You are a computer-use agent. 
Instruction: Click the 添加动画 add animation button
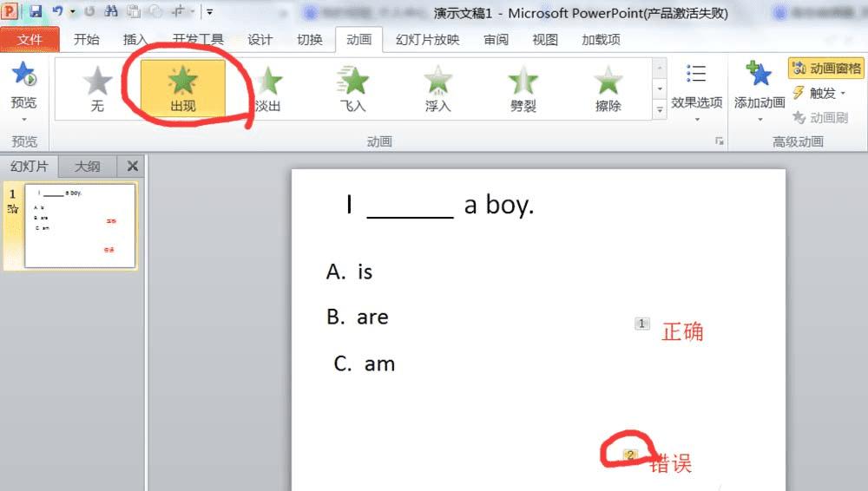click(x=759, y=91)
